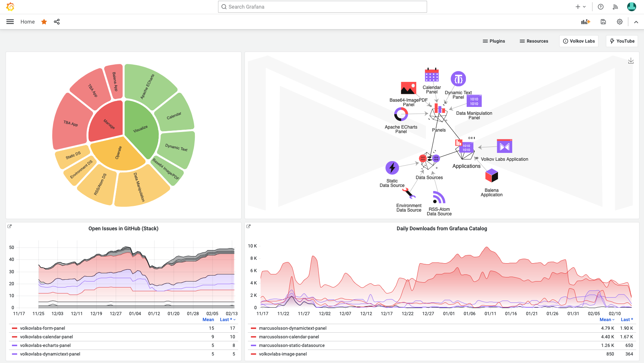Click the Static Data Source lightning icon
Viewport: 644px width, 363px height.
pyautogui.click(x=392, y=168)
